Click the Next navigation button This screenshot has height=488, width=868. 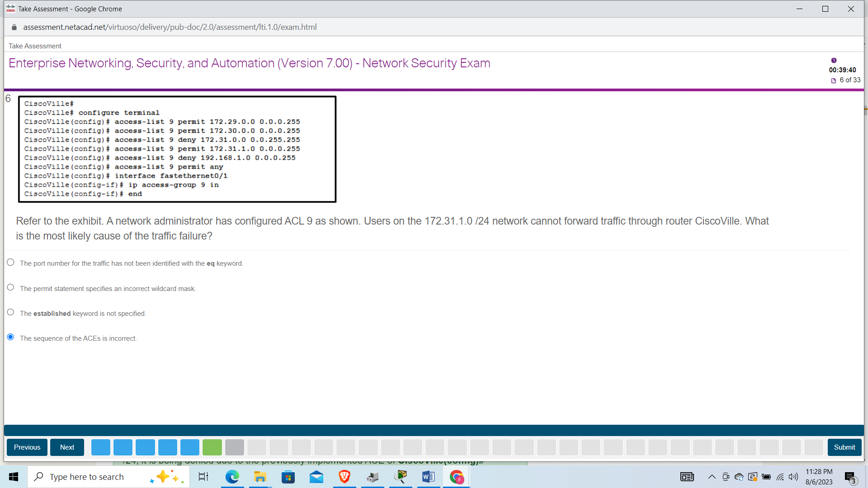point(67,447)
